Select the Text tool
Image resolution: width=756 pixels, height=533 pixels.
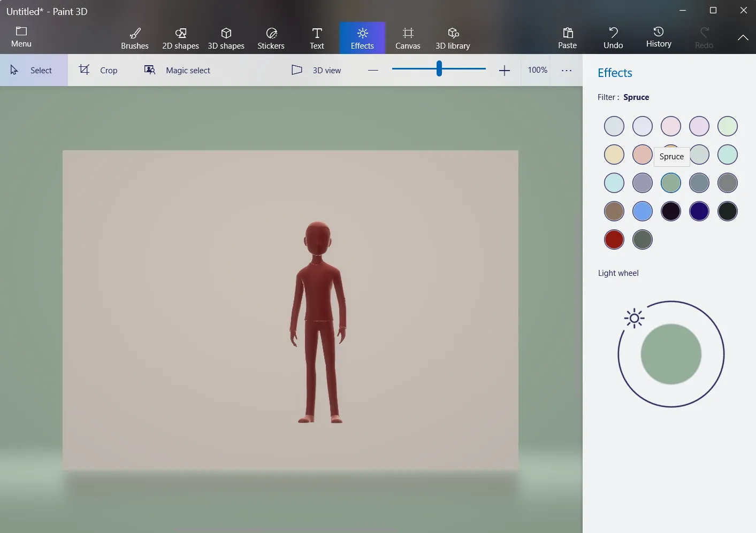(316, 37)
